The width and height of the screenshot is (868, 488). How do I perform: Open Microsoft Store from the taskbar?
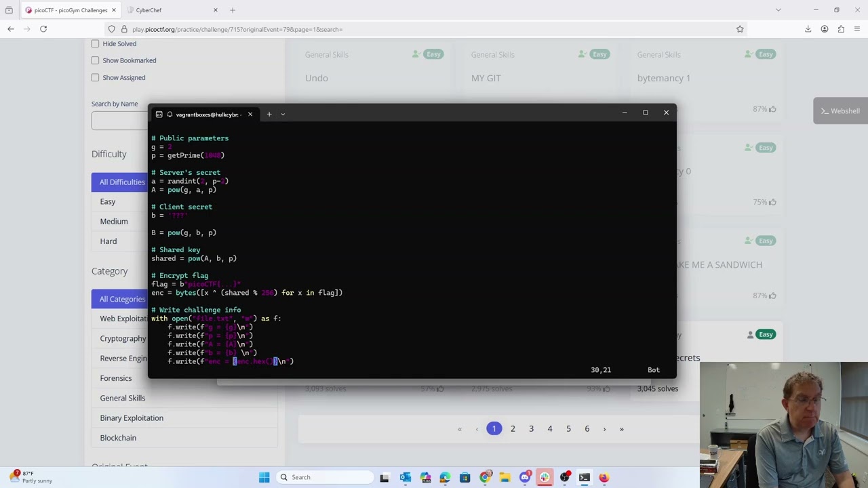click(x=465, y=477)
